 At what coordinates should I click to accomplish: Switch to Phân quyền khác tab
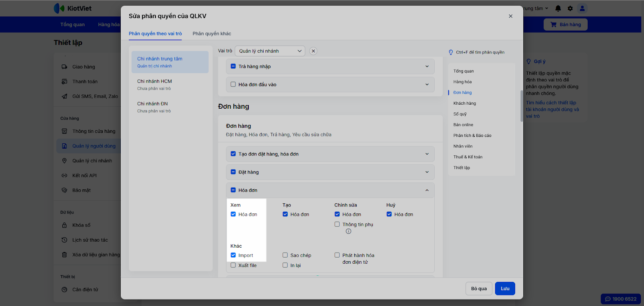click(x=212, y=34)
